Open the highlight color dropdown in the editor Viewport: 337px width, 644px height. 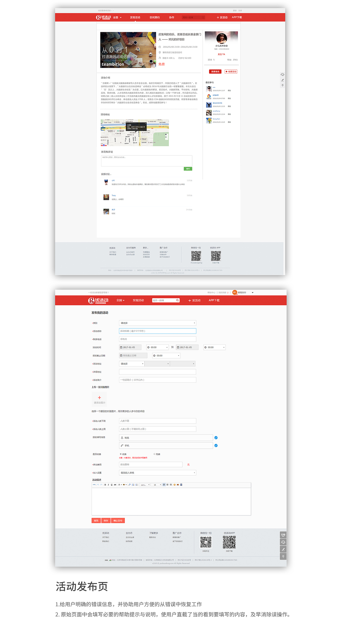pos(125,485)
